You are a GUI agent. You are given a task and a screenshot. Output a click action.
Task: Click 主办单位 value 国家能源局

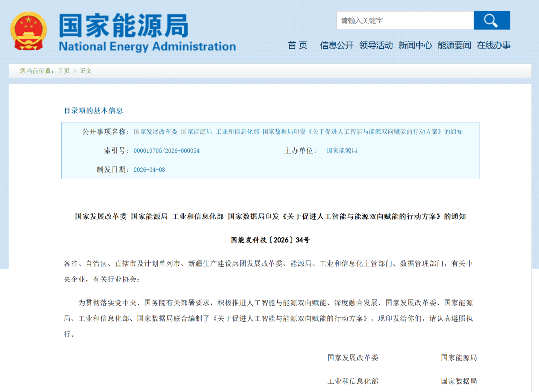tap(342, 151)
